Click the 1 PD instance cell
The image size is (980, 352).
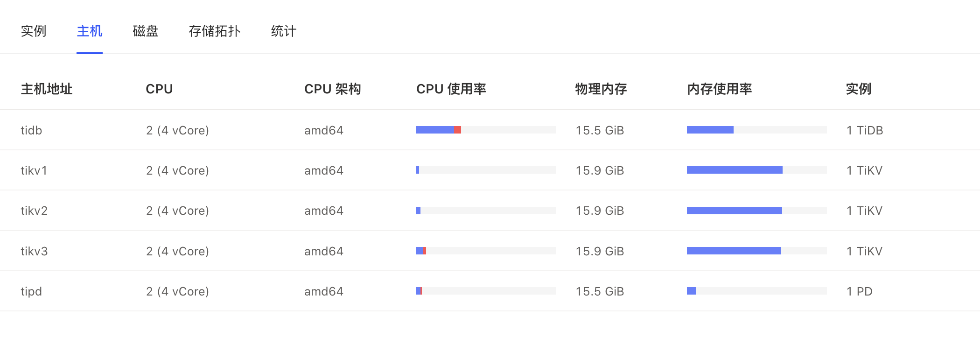coord(860,291)
